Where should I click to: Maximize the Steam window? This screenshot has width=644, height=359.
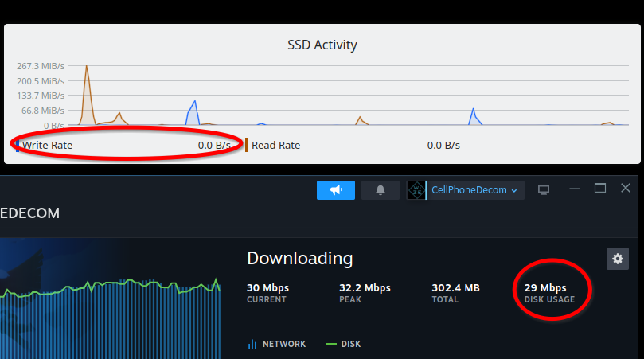(x=600, y=189)
